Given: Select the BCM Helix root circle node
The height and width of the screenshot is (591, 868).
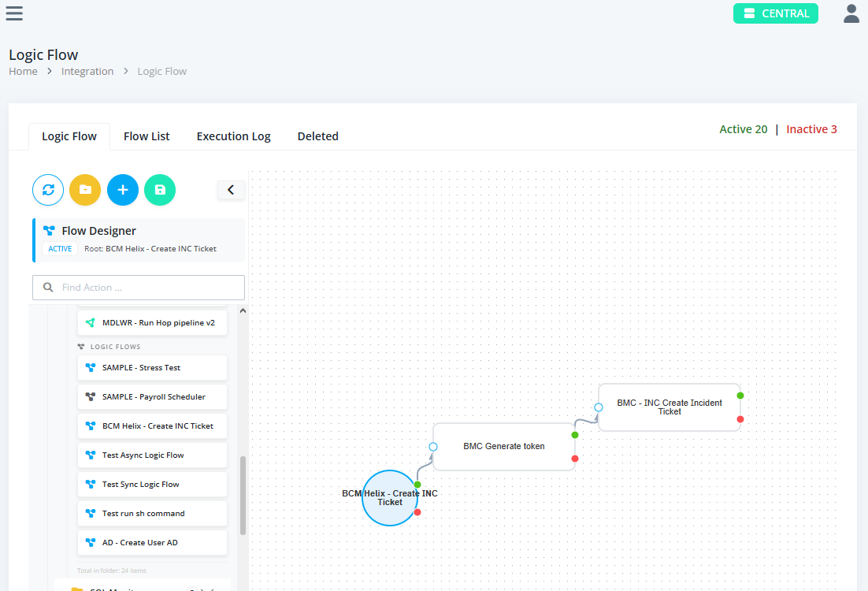Looking at the screenshot, I should 390,498.
